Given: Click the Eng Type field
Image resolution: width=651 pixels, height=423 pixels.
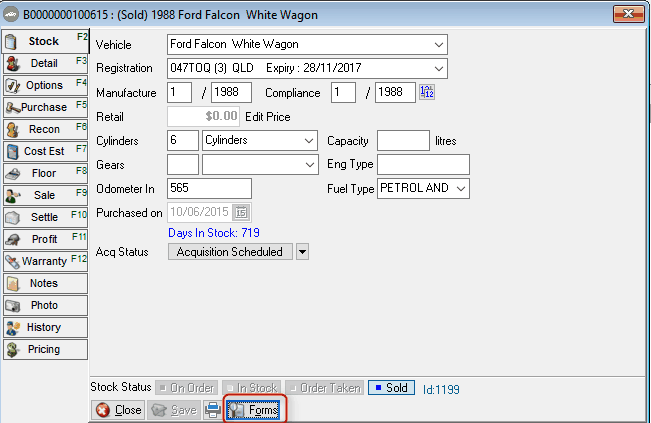Looking at the screenshot, I should pyautogui.click(x=423, y=165).
